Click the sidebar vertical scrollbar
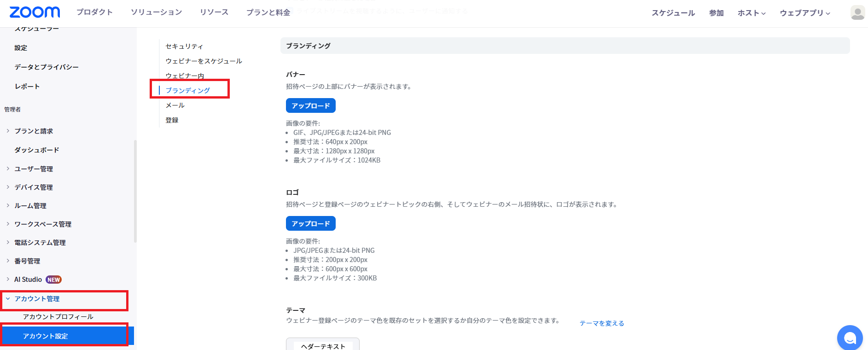This screenshot has height=350, width=868. click(x=135, y=191)
